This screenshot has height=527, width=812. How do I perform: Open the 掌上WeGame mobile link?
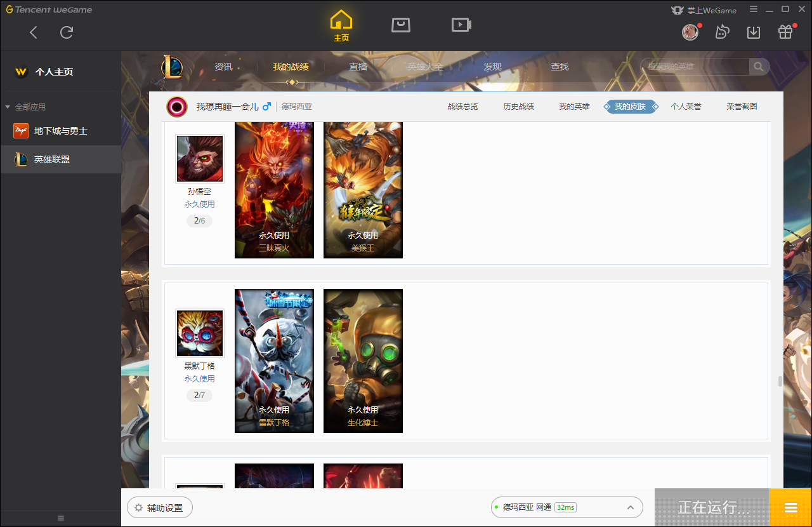(x=704, y=10)
